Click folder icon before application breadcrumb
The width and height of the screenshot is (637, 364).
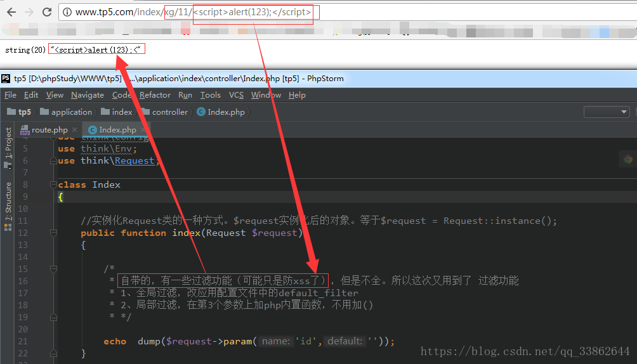pyautogui.click(x=44, y=112)
